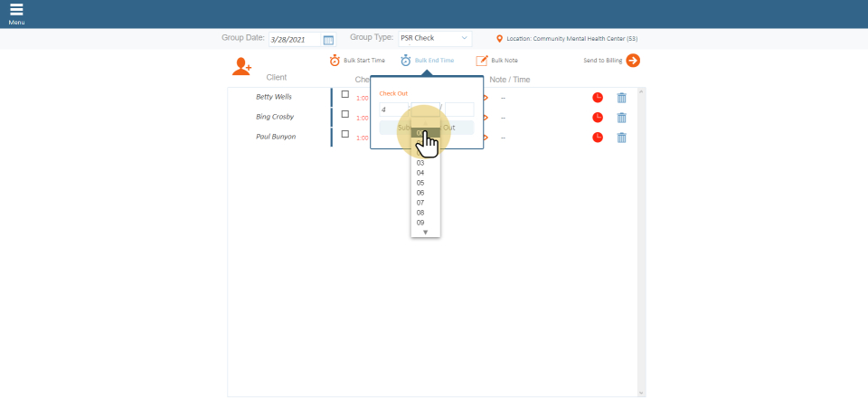Expand the Group Type PSR Check dropdown
868x400 pixels.
click(436, 39)
